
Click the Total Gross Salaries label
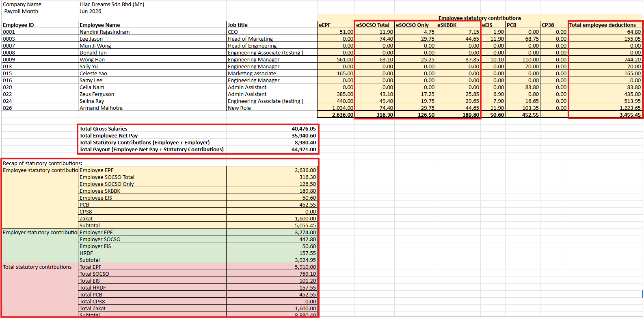[x=103, y=129]
